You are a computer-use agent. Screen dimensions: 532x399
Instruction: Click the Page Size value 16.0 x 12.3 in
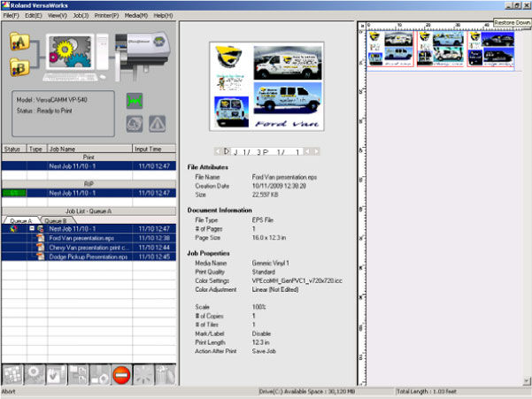click(269, 238)
